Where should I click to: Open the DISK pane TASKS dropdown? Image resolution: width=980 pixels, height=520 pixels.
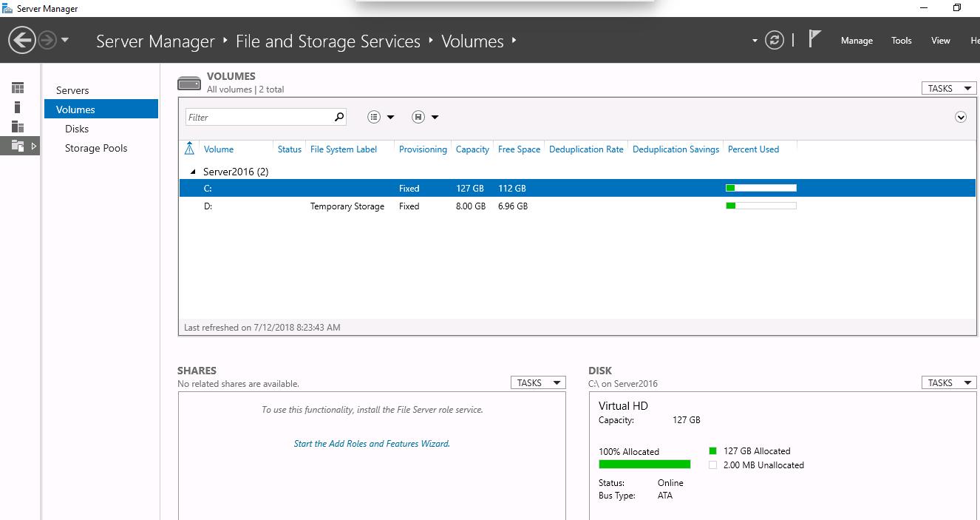pos(948,382)
